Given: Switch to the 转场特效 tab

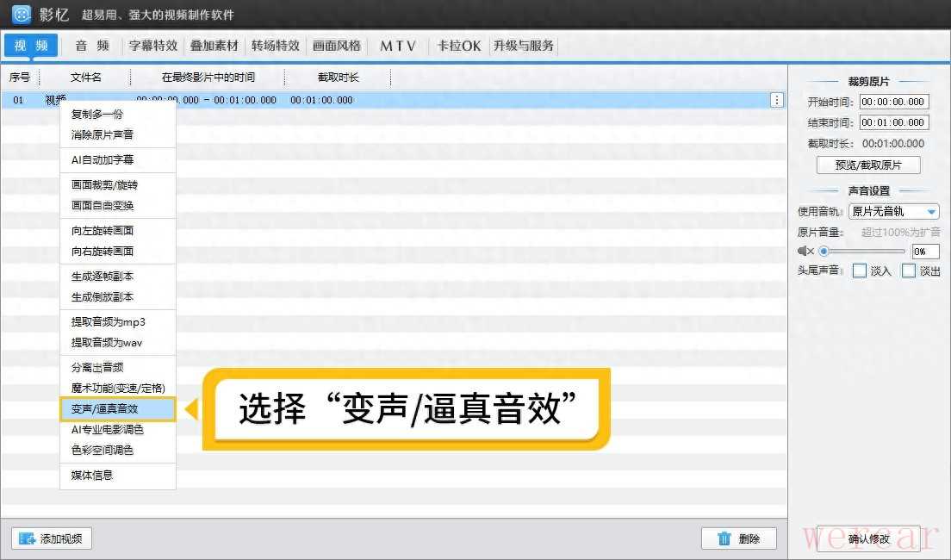Looking at the screenshot, I should coord(276,46).
